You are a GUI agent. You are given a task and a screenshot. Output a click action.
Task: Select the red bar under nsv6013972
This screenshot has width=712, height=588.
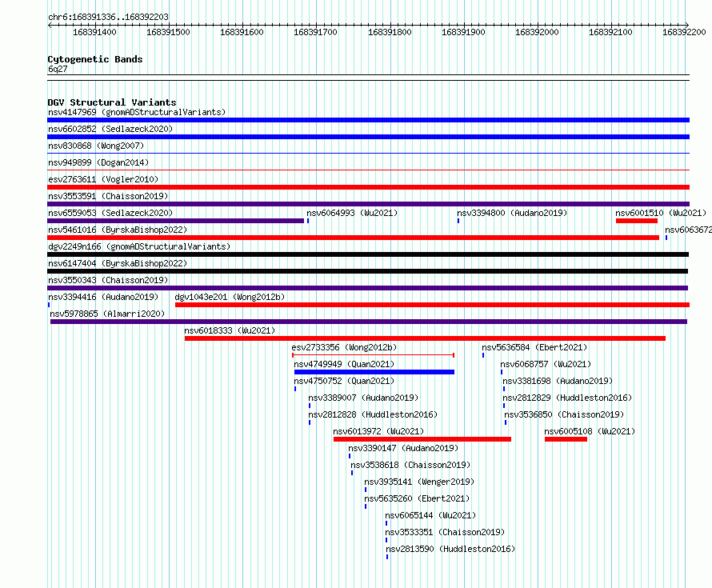422,439
